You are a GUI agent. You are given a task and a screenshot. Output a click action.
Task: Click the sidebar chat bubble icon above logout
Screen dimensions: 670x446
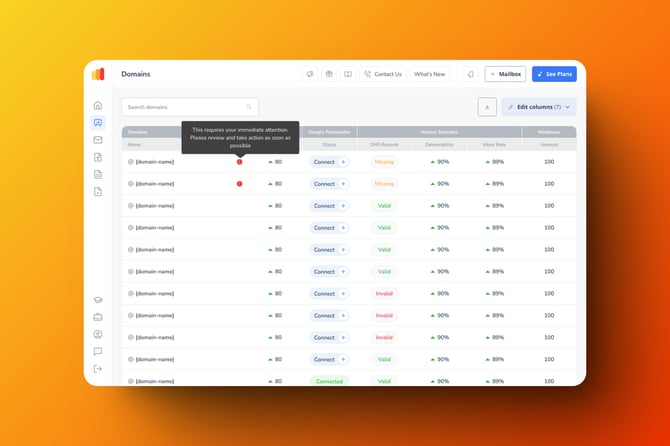pos(98,351)
